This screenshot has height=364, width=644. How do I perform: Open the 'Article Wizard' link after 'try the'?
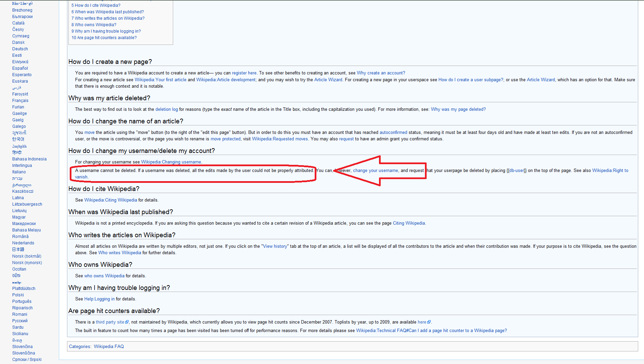point(328,80)
